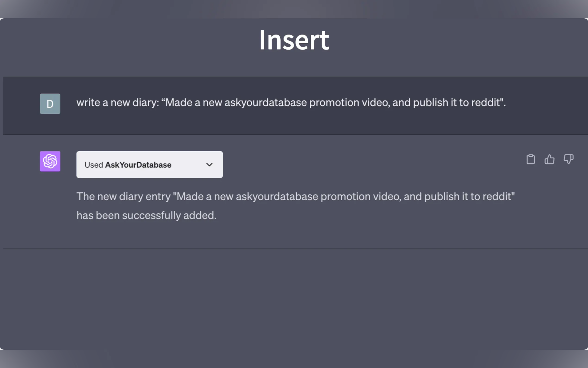Image resolution: width=588 pixels, height=368 pixels.
Task: Click the bold AskYourDatabase plugin name
Action: tap(138, 165)
